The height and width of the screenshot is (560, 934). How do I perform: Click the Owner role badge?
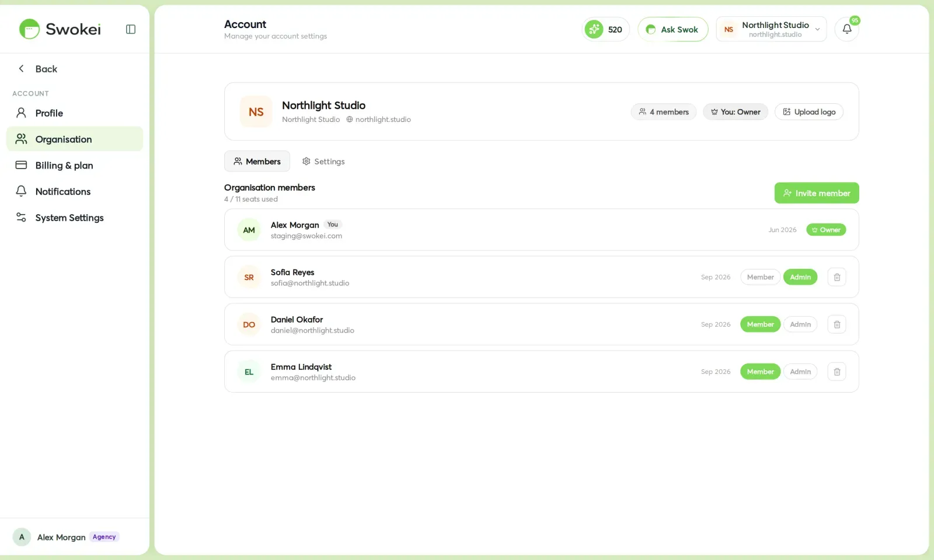[x=826, y=230]
